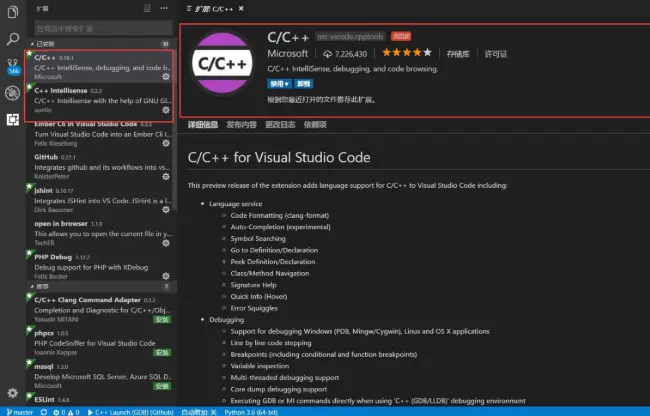Click gear icon for Ember Cli extension
Viewport: 650px width, 416px height.
pos(166,143)
